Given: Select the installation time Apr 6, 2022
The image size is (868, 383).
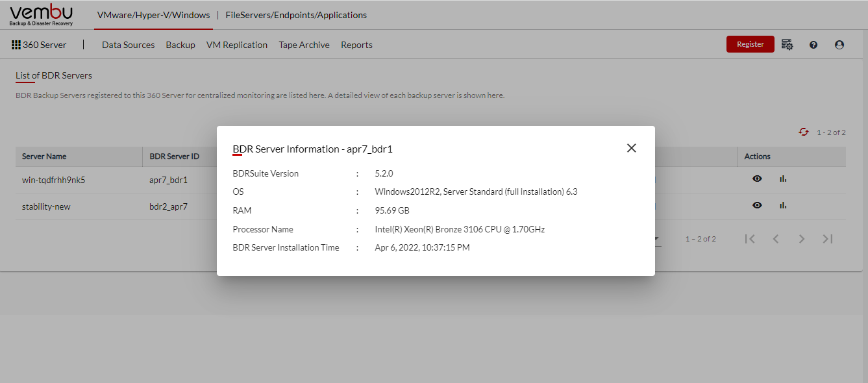Looking at the screenshot, I should click(423, 247).
